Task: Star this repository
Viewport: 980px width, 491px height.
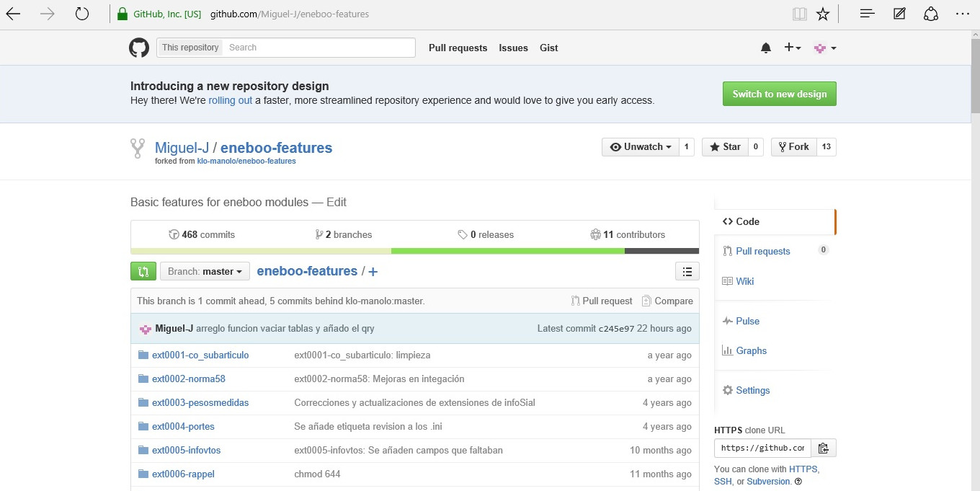Action: click(x=725, y=146)
